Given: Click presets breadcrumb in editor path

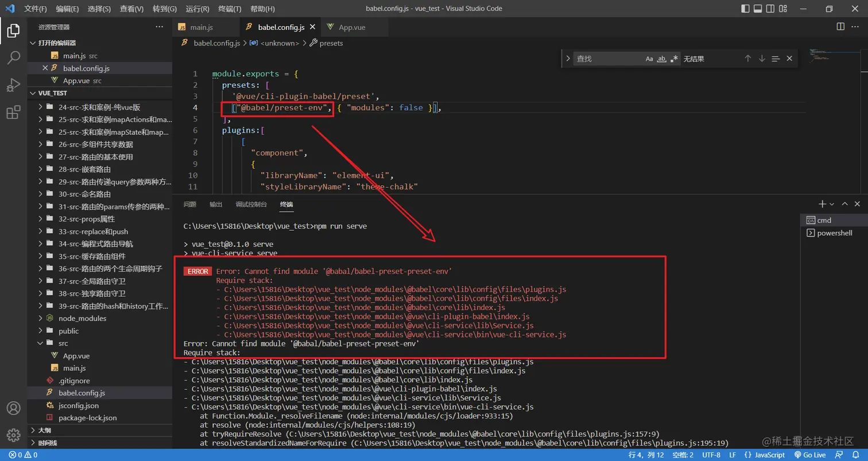Looking at the screenshot, I should (326, 43).
